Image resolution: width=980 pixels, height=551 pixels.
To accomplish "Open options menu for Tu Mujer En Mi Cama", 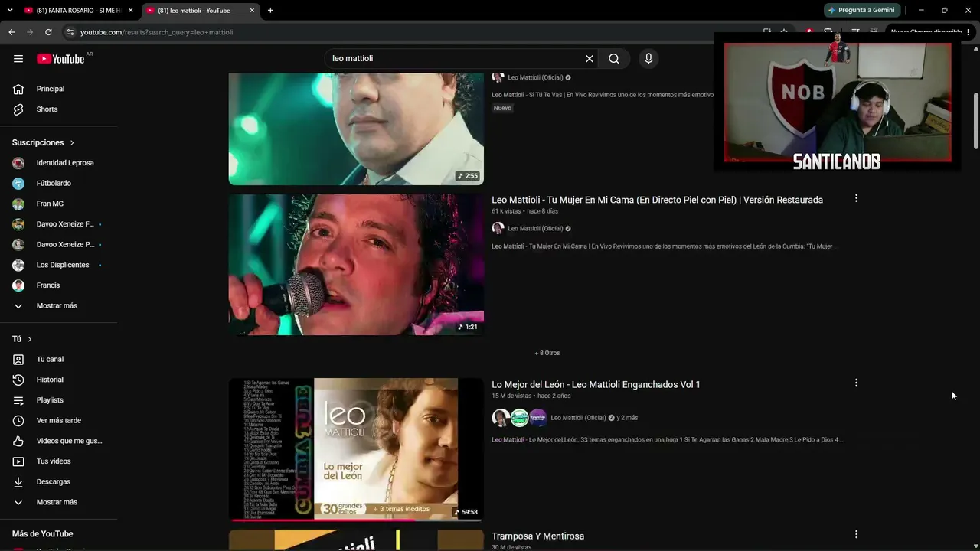I will (x=856, y=198).
